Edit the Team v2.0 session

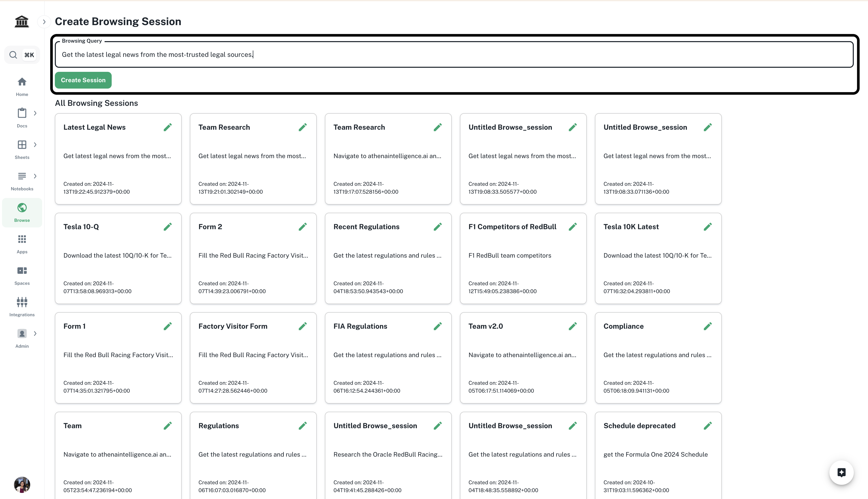pos(573,326)
